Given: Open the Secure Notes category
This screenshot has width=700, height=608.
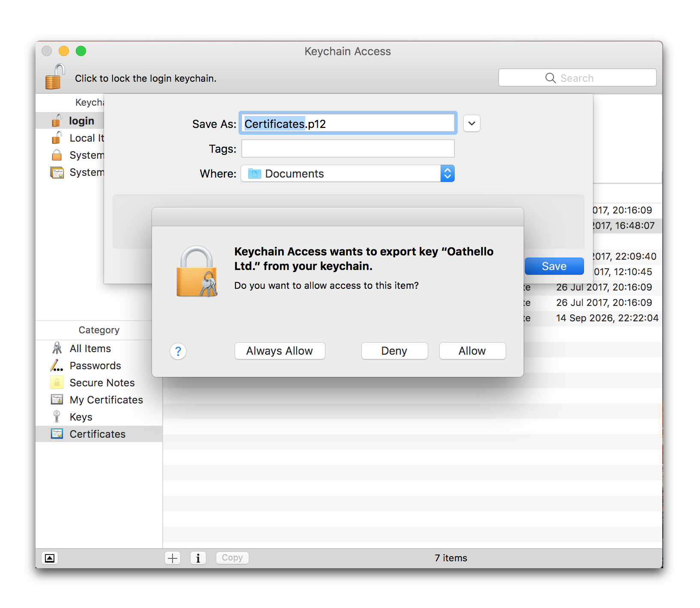Looking at the screenshot, I should [x=102, y=383].
